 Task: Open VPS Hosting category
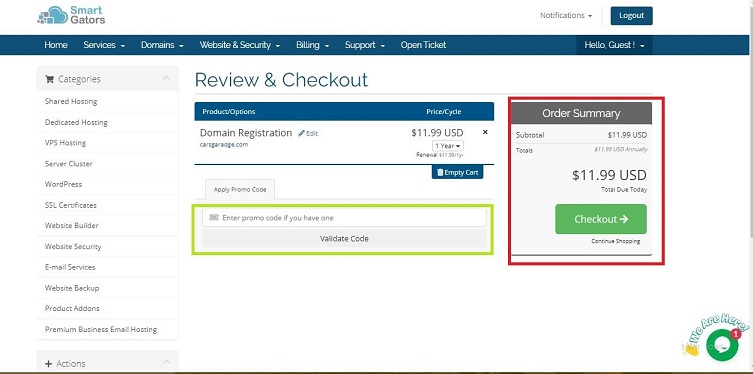(65, 143)
